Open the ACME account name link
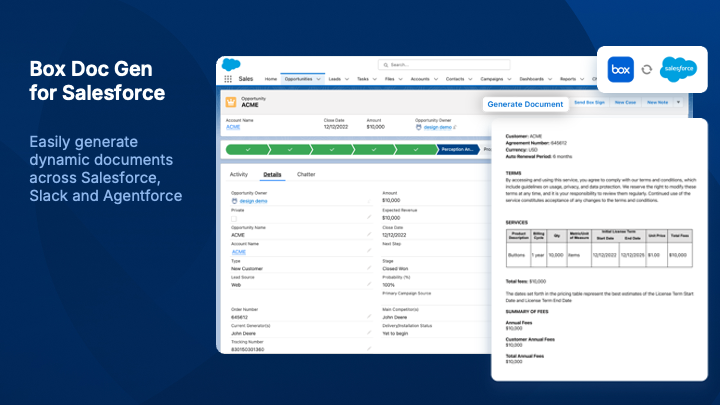Screen dimensions: 720x405 (233, 127)
